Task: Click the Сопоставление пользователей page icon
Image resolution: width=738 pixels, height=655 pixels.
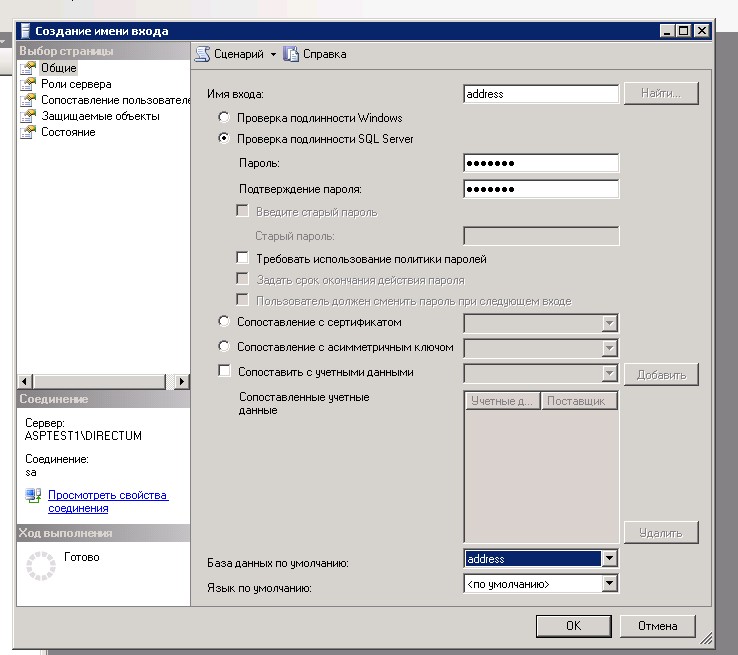Action: click(x=28, y=100)
